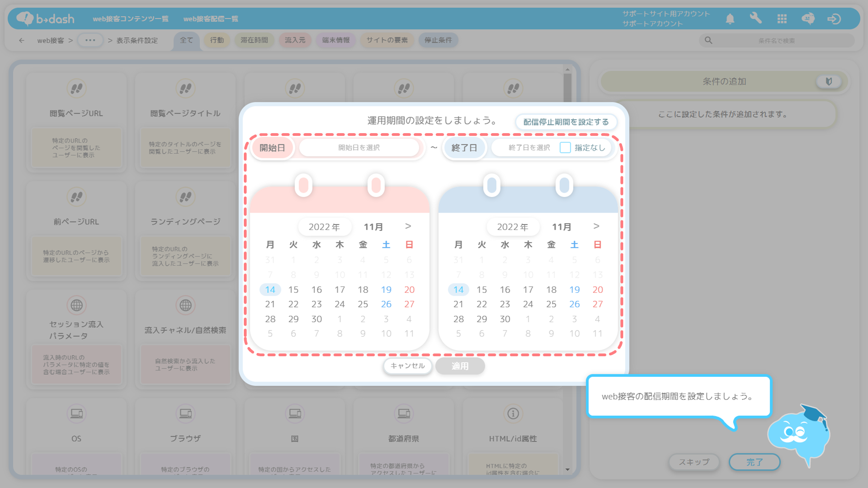The image size is (868, 488).
Task: Click the 開始日を選択 input field
Action: [x=359, y=148]
